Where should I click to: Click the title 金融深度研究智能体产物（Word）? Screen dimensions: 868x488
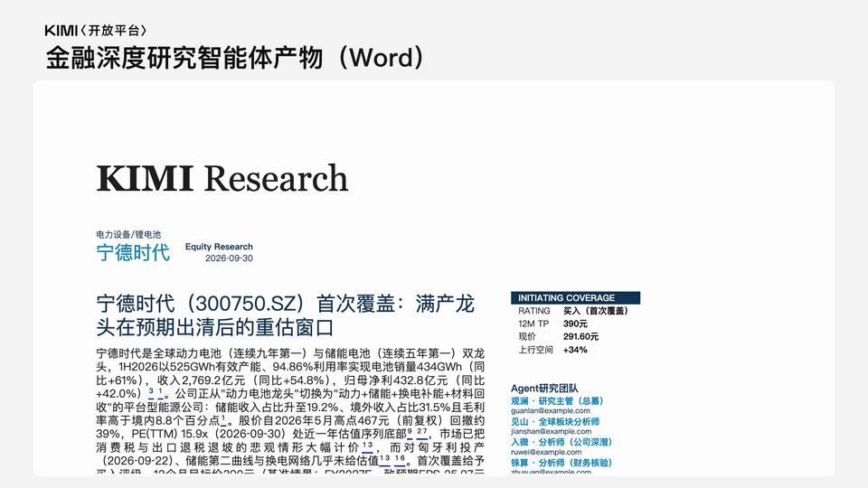click(x=235, y=58)
